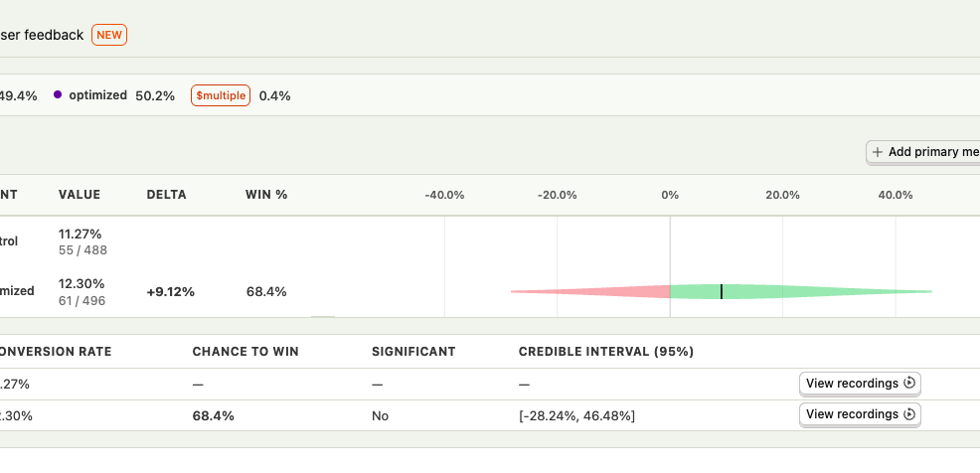Open the user feedback tab
The height and width of the screenshot is (473, 980).
click(x=42, y=35)
